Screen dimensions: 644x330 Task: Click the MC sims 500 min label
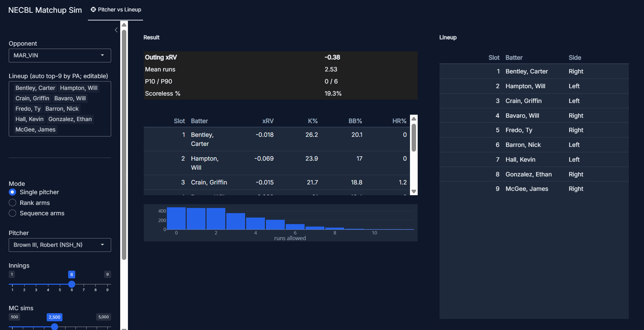14,317
